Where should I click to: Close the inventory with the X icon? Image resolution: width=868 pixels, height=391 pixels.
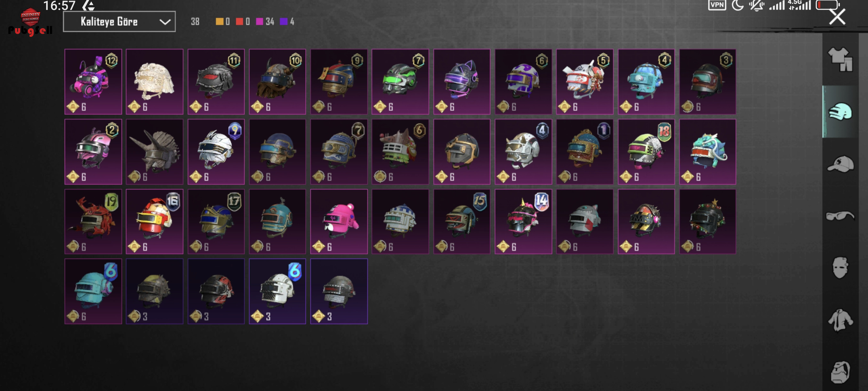(x=837, y=17)
